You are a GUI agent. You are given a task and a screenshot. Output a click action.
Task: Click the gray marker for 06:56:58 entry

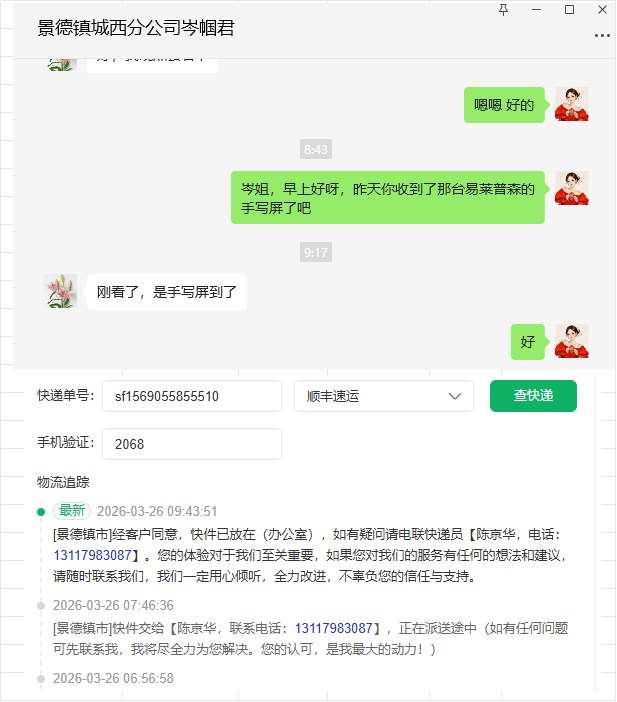41,679
